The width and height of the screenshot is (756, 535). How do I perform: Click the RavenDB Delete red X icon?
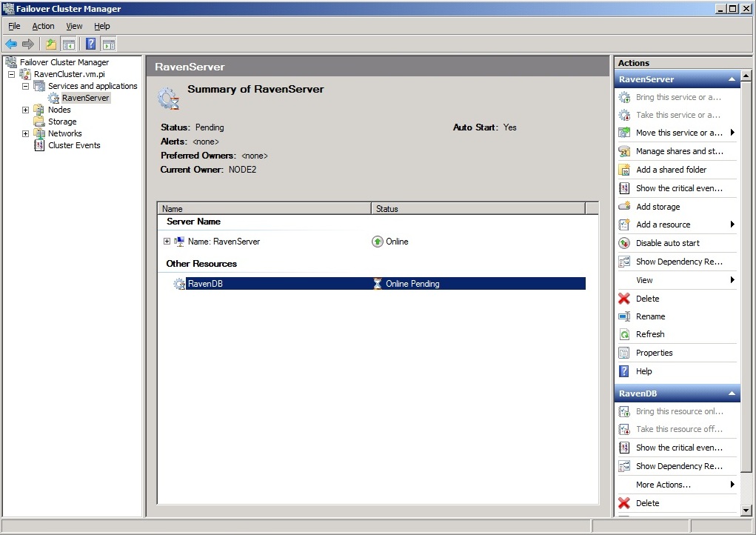tap(624, 503)
